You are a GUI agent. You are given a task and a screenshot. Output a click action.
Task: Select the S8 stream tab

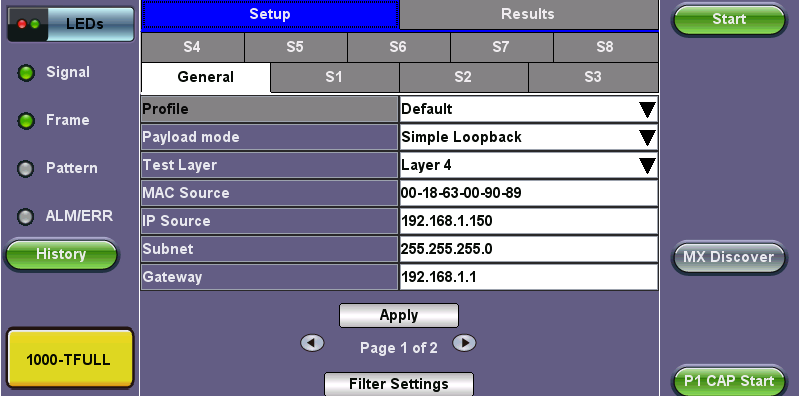605,47
